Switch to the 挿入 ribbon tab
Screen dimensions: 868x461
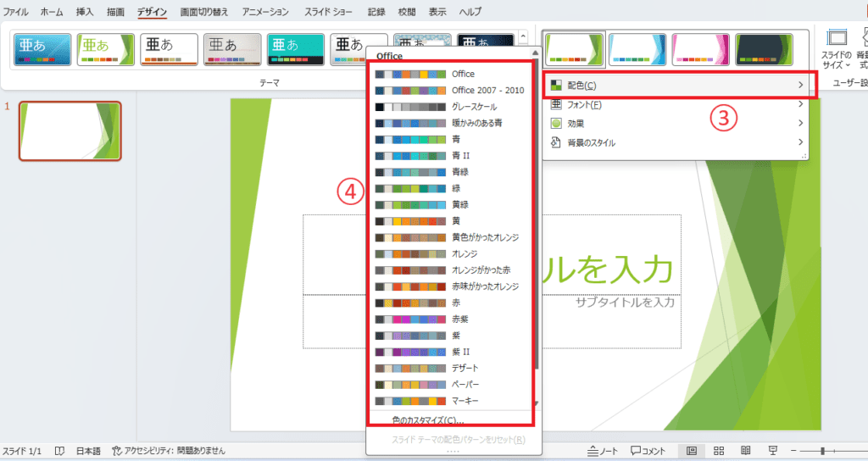pyautogui.click(x=85, y=12)
